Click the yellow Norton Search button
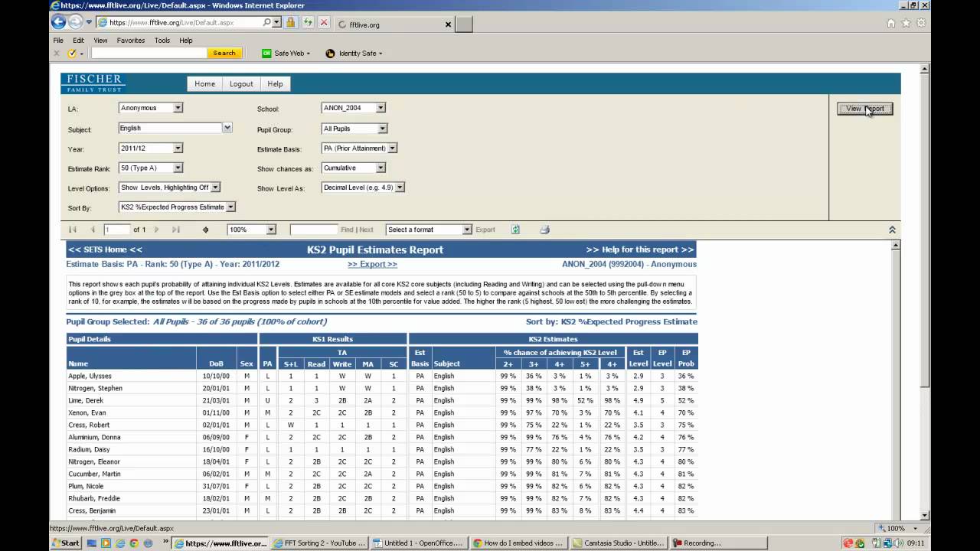This screenshot has width=980, height=551. click(x=224, y=53)
